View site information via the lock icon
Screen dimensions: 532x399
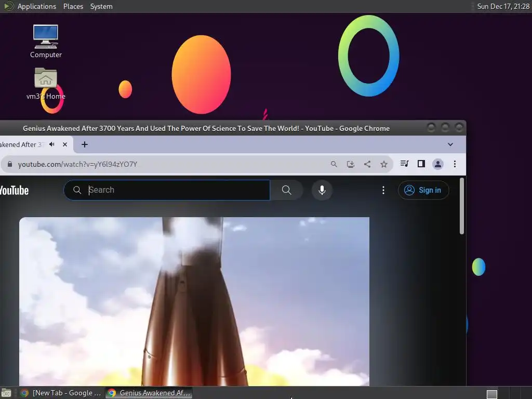(10, 164)
